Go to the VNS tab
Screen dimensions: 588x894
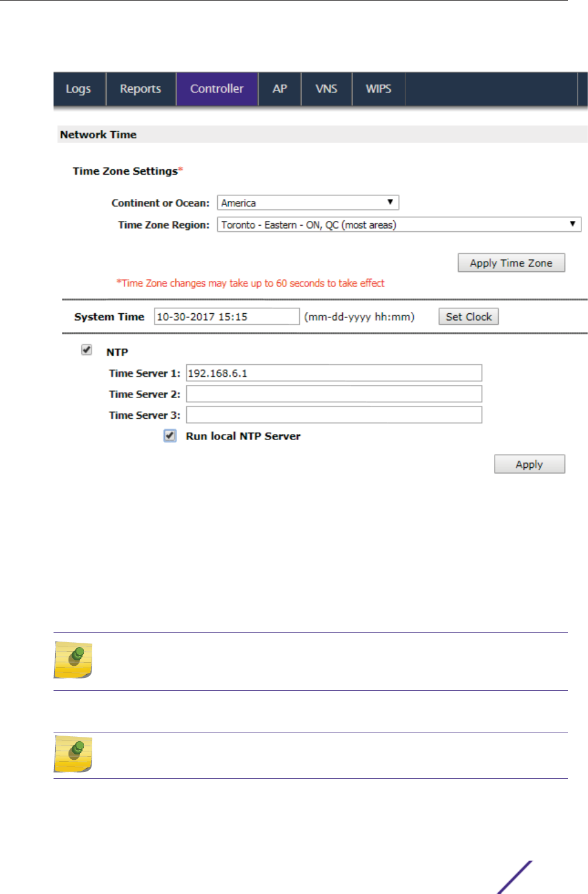(x=326, y=89)
